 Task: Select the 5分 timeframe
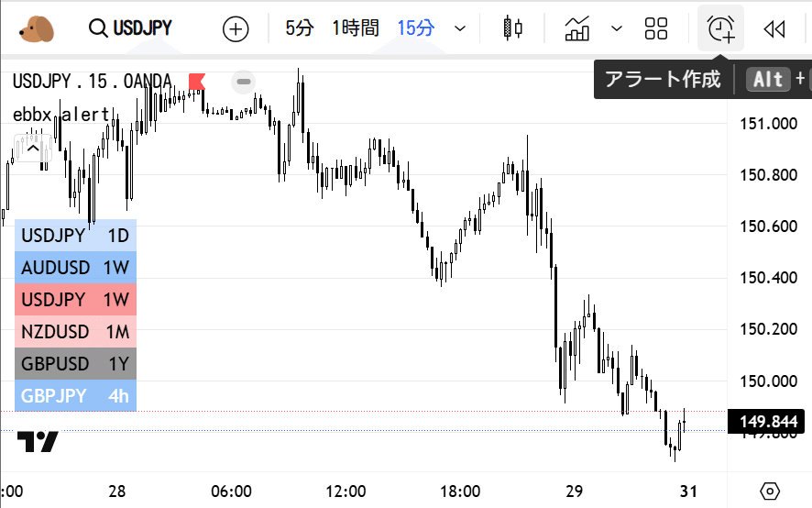[x=299, y=28]
